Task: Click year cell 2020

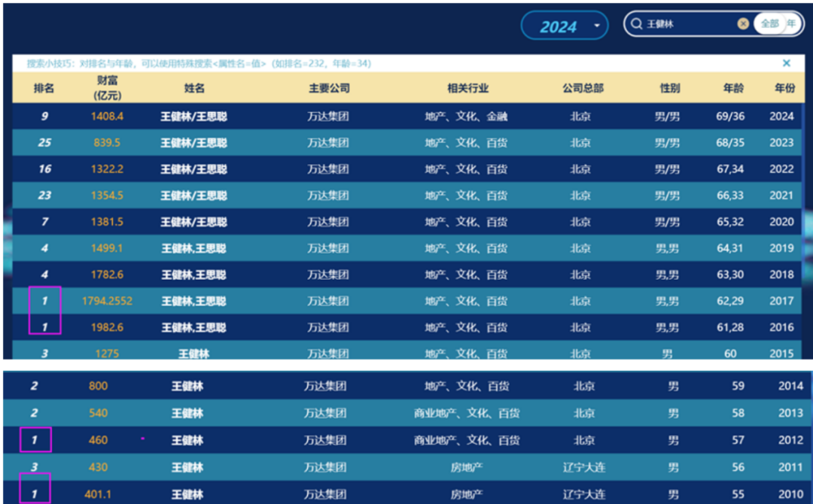Action: click(781, 222)
